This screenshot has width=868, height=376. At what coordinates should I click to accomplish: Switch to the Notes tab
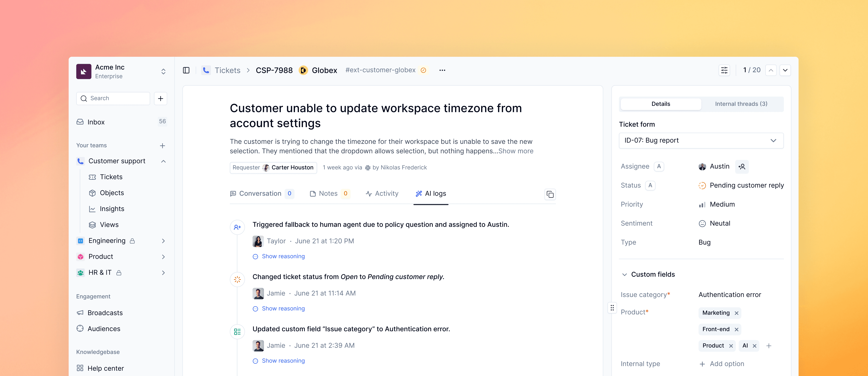pos(330,194)
